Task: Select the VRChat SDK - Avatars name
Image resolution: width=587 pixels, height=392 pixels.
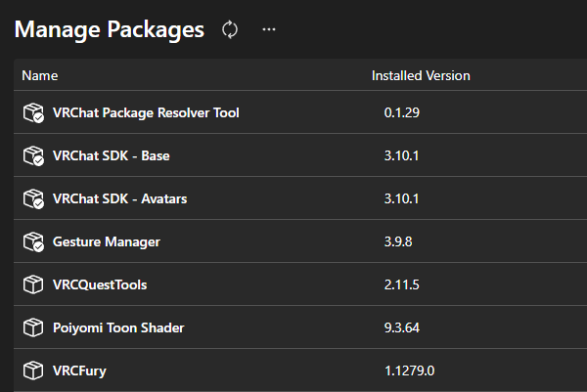Action: pos(119,198)
